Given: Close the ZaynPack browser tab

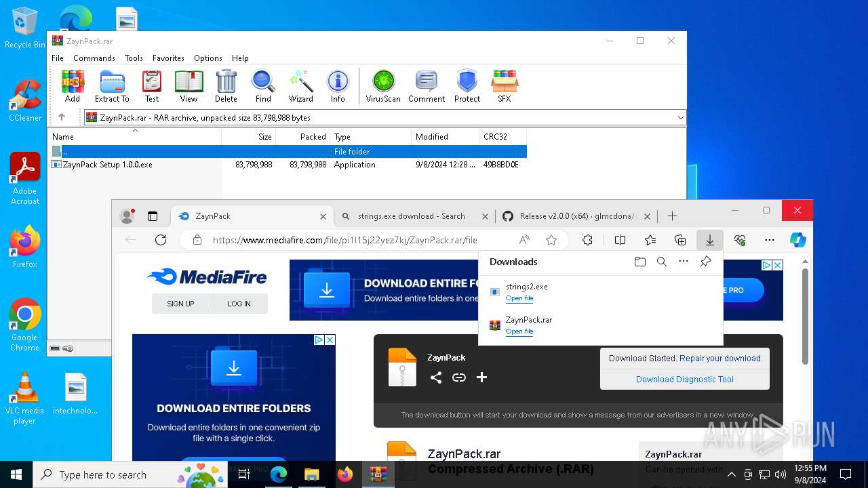Looking at the screenshot, I should point(323,216).
